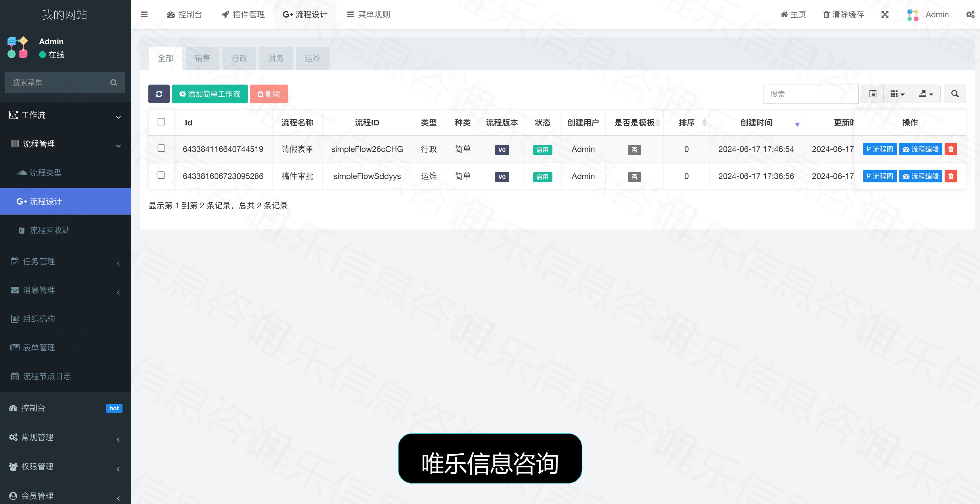The width and height of the screenshot is (980, 504).
Task: Switch to the 财务 category tab
Action: tap(276, 58)
